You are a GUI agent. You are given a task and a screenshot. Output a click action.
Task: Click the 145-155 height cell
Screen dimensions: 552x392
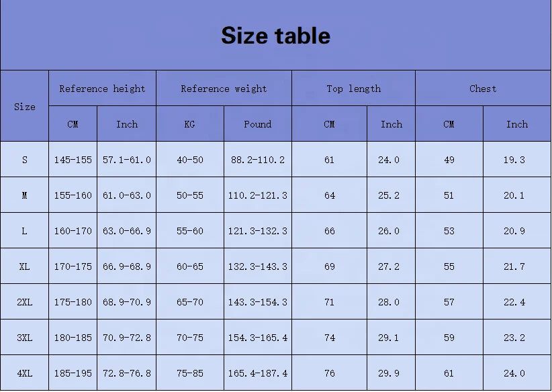point(73,160)
